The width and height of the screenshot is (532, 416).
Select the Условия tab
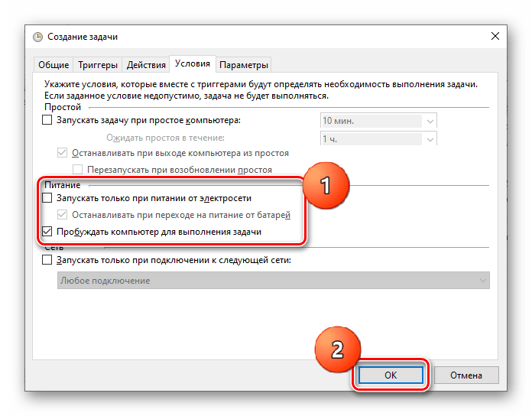click(x=193, y=63)
